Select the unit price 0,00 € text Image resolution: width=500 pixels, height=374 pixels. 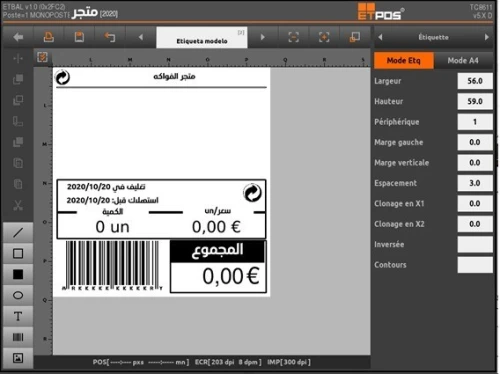(x=216, y=227)
